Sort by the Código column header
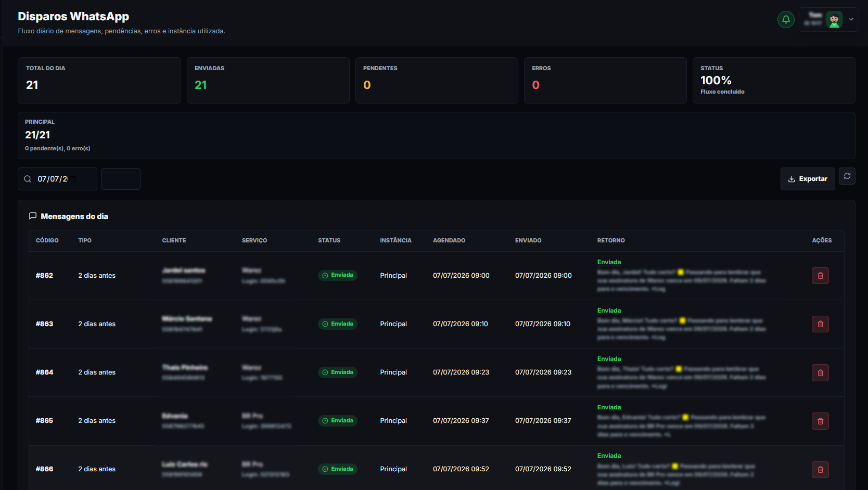The image size is (868, 490). pos(47,240)
